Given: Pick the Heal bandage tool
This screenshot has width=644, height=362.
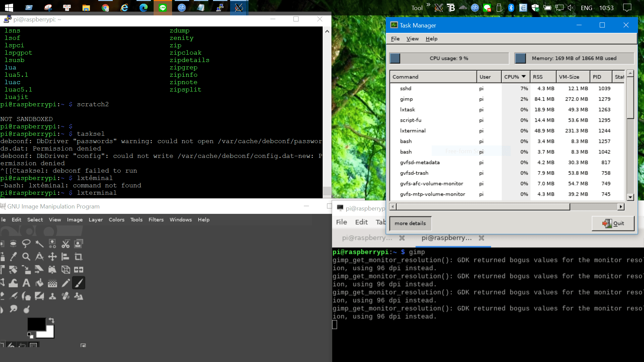Looking at the screenshot, I should pyautogui.click(x=65, y=296).
